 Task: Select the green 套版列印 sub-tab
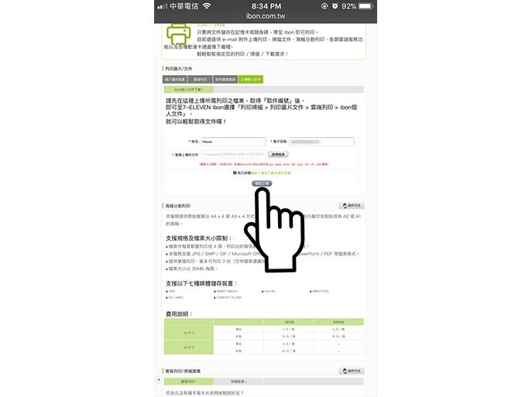point(189,382)
